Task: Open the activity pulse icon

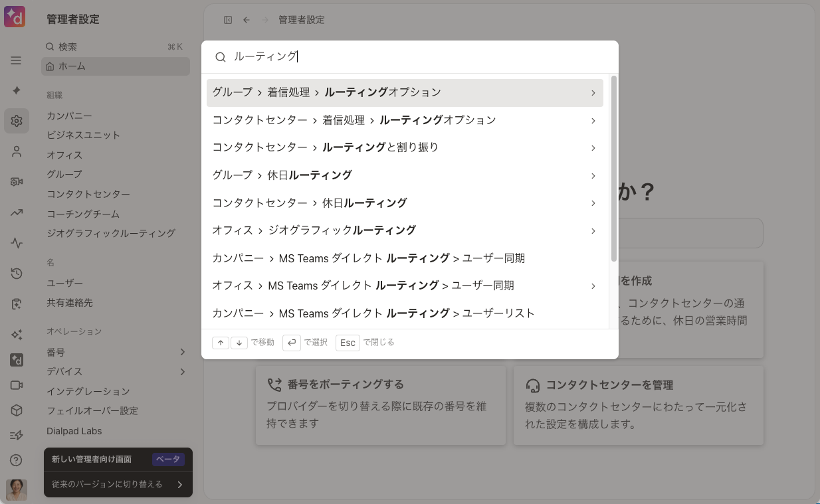Action: pyautogui.click(x=17, y=243)
